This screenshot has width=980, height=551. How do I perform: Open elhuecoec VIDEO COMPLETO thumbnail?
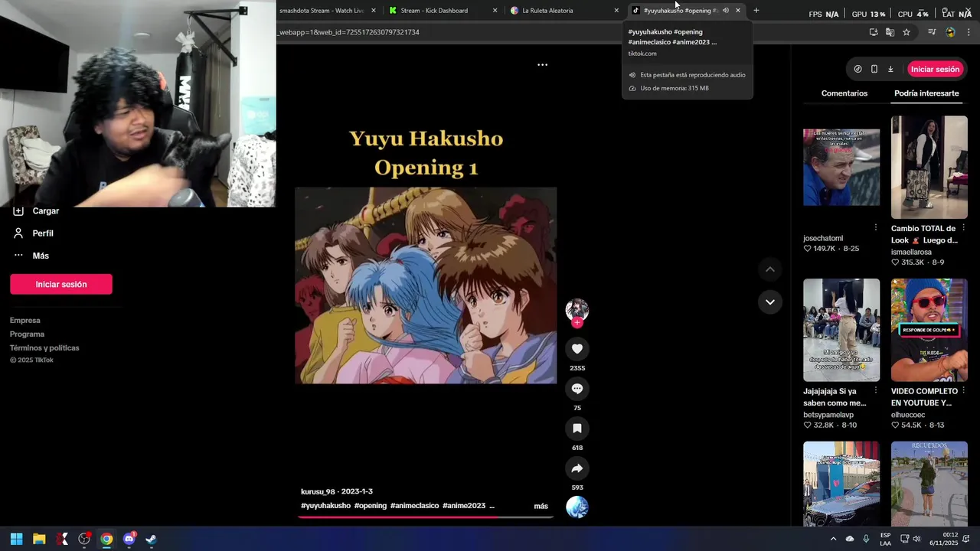click(x=929, y=330)
